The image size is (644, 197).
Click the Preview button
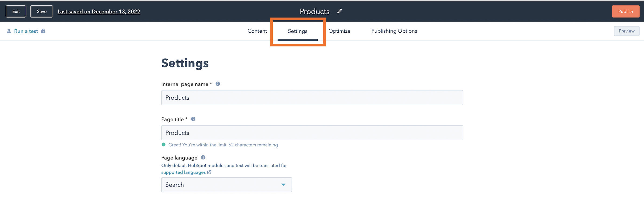[x=626, y=31]
